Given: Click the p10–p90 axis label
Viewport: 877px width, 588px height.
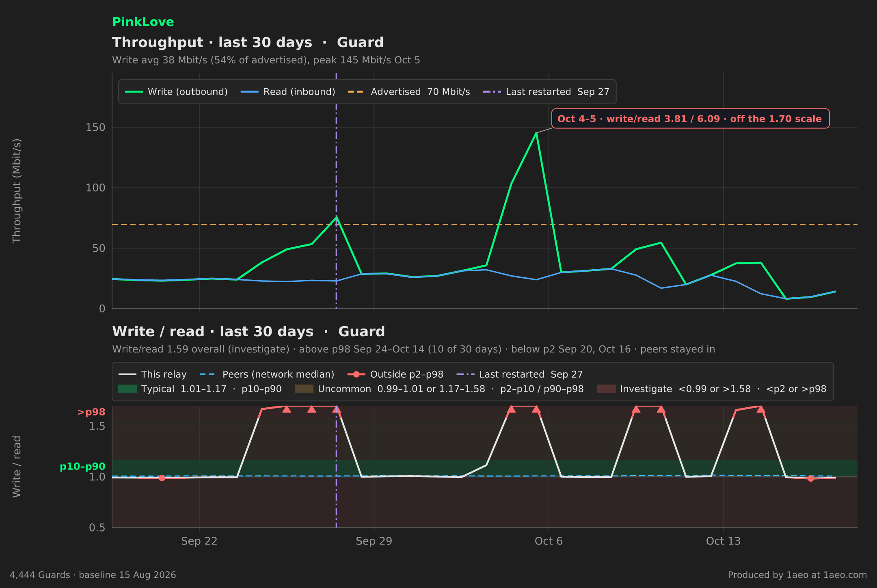Looking at the screenshot, I should 82,467.
